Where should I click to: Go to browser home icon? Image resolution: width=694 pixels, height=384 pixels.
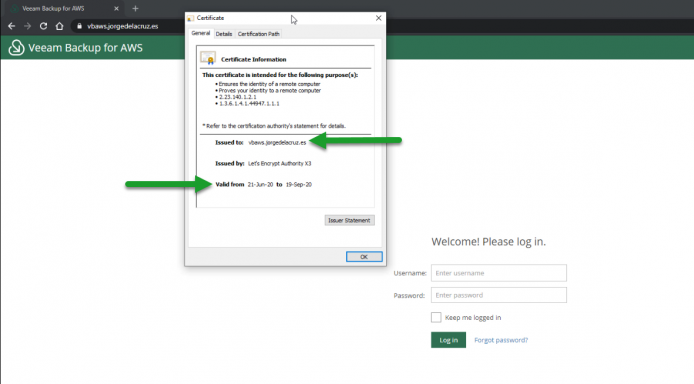tap(59, 26)
